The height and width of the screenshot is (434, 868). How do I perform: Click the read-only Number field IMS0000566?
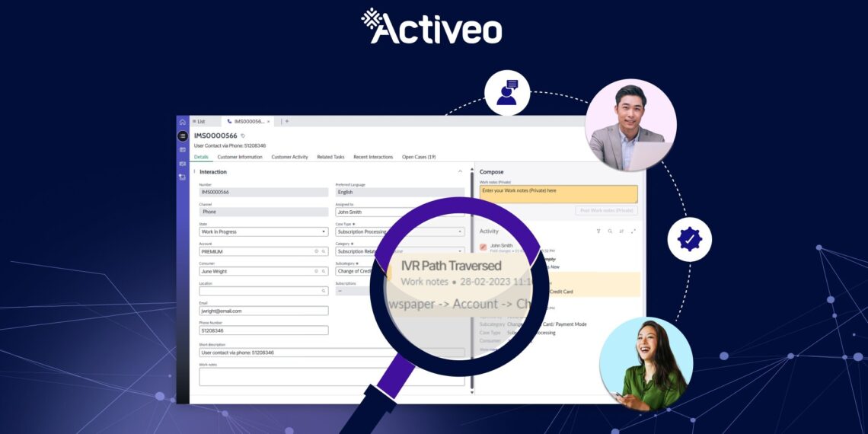point(263,192)
